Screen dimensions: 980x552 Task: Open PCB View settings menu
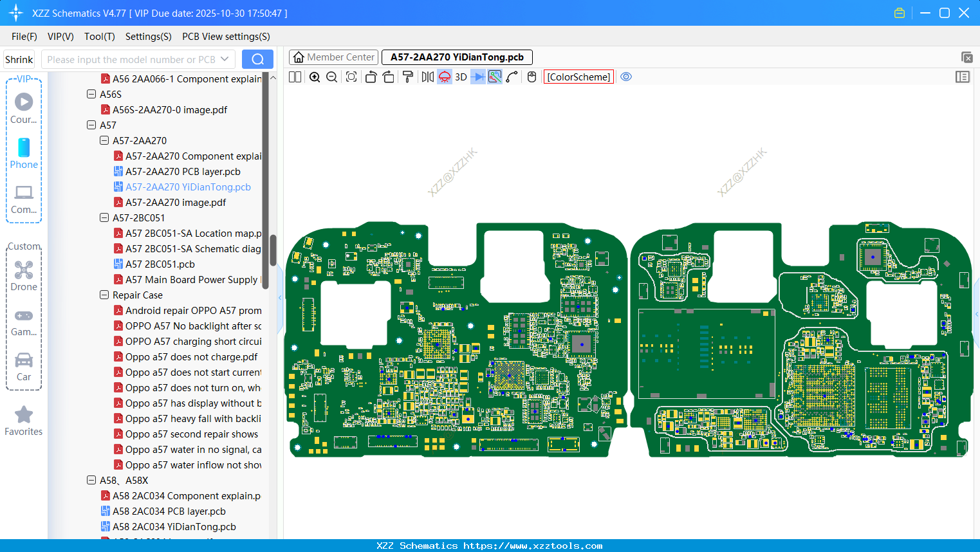coord(225,37)
